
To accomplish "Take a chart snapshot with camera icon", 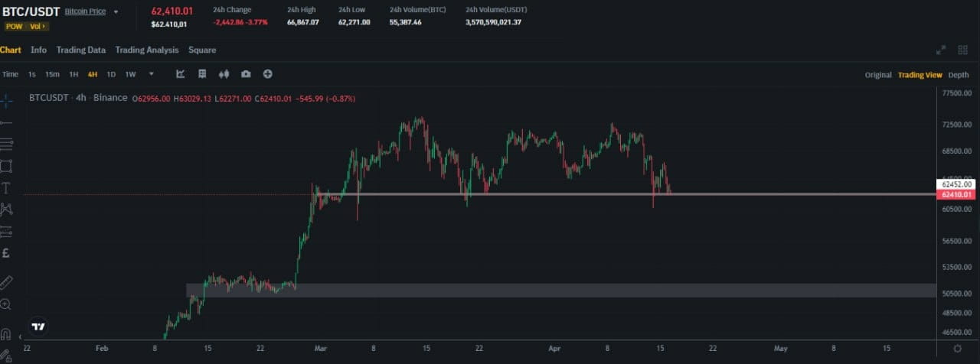I will (x=246, y=74).
